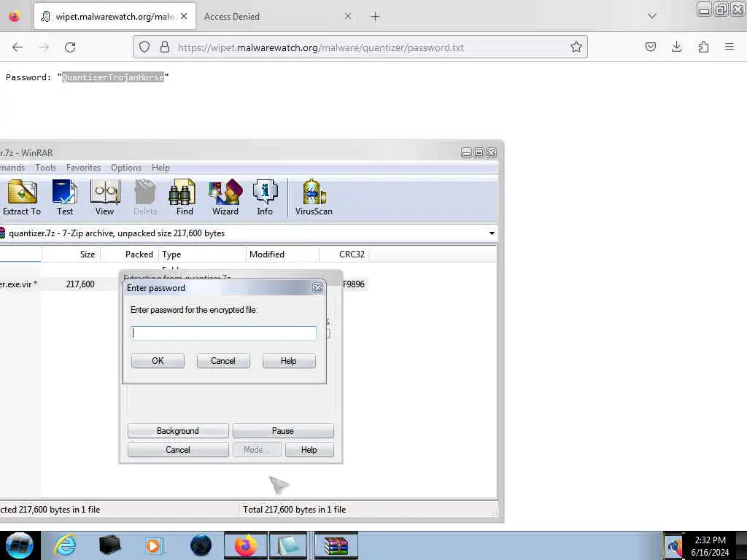The width and height of the screenshot is (747, 560).
Task: Launch the Wizard icon in WinRAR
Action: [225, 197]
